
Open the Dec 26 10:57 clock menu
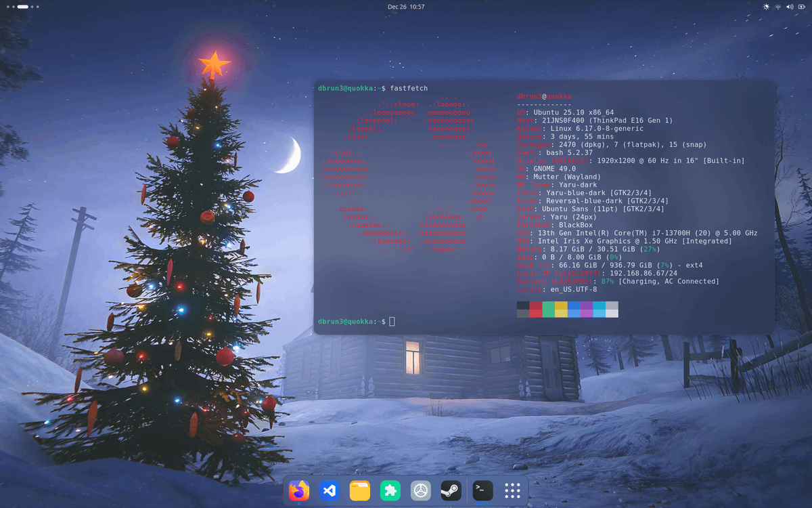(x=406, y=7)
